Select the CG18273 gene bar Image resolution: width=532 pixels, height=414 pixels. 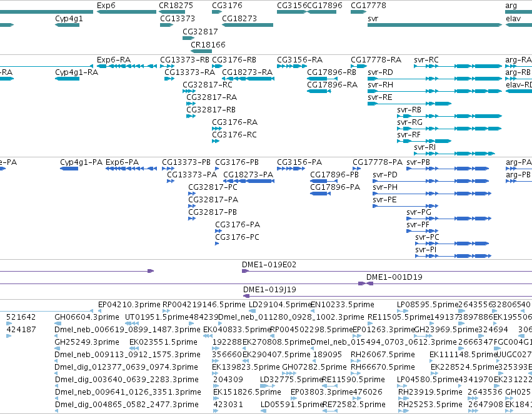click(248, 25)
